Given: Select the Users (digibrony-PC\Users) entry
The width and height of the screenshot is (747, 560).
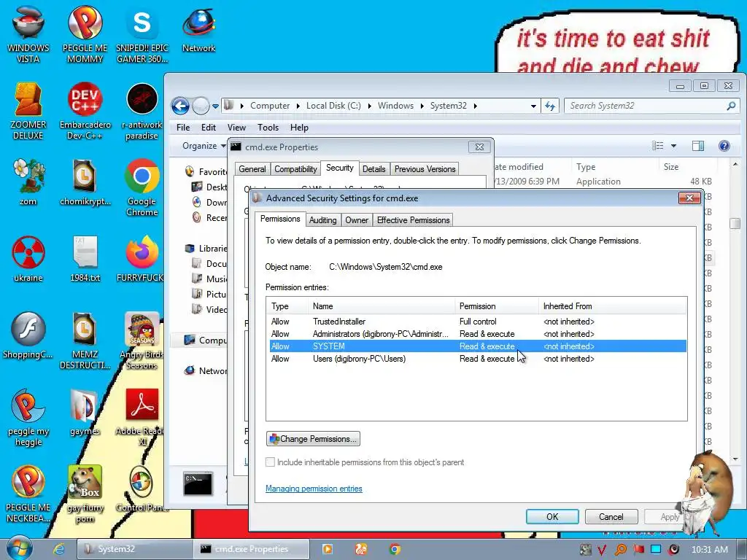Looking at the screenshot, I should 478,359.
